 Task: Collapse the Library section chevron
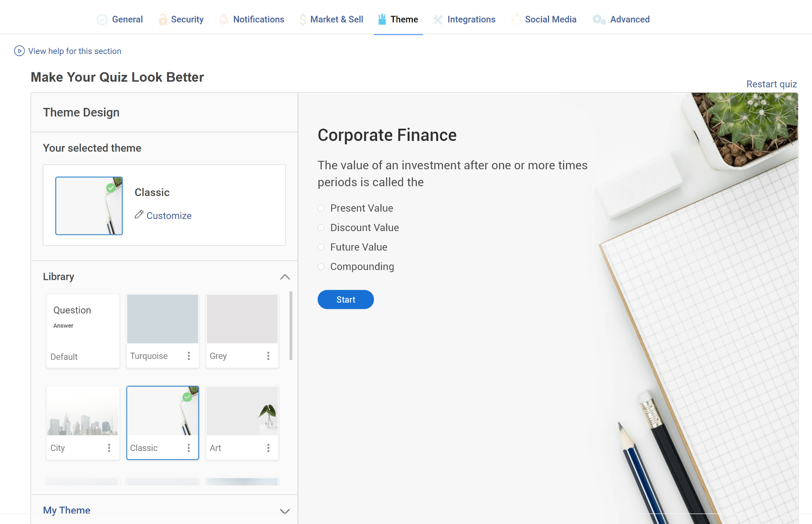[x=285, y=277]
